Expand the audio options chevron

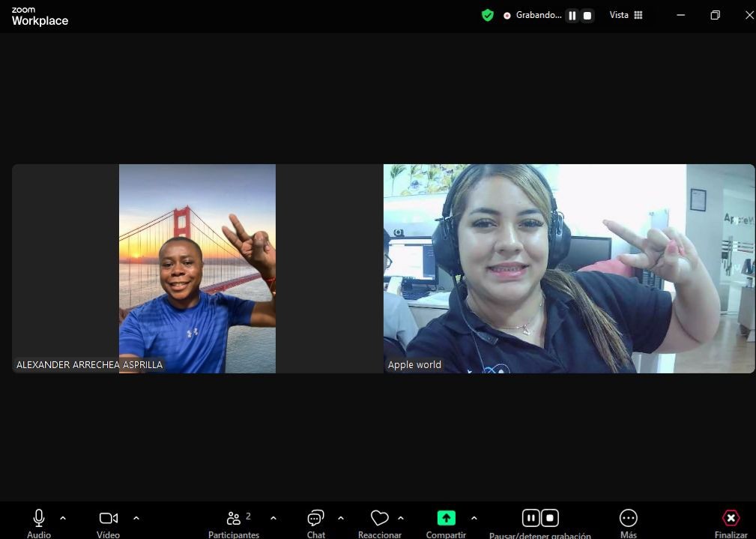point(63,518)
